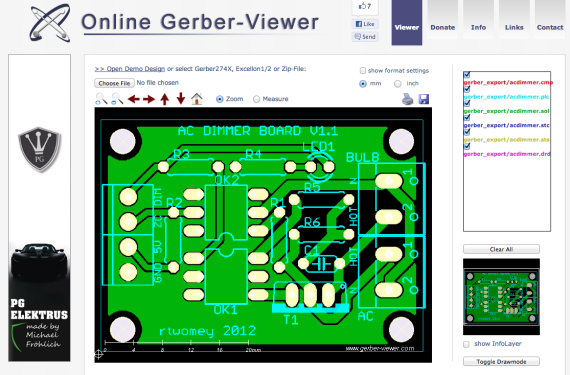Click the Clear All button

(x=501, y=249)
